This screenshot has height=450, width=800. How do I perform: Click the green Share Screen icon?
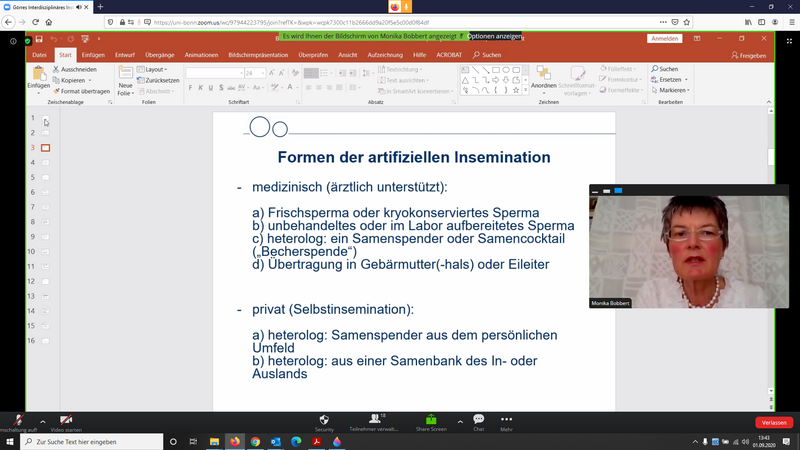pyautogui.click(x=431, y=418)
